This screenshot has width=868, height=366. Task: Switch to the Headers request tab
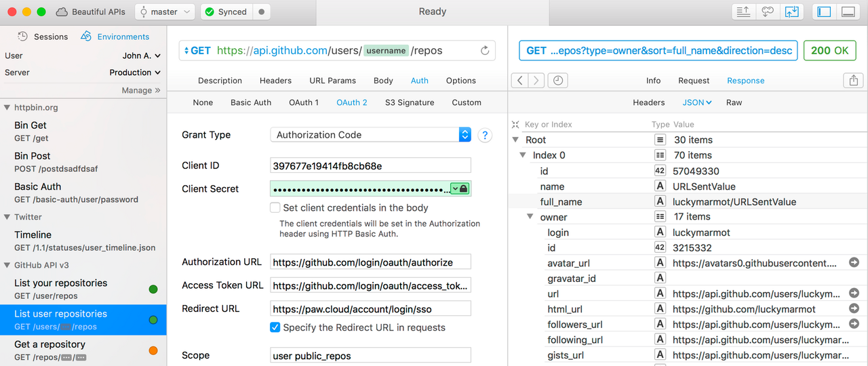pos(275,81)
